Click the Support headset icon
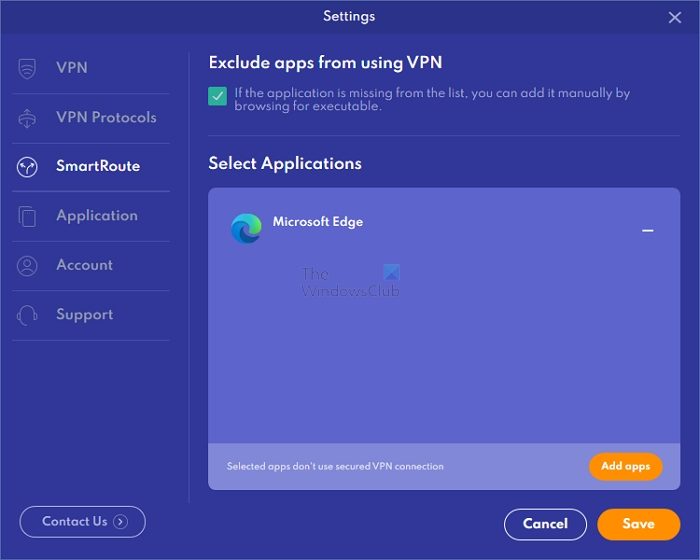 27,315
